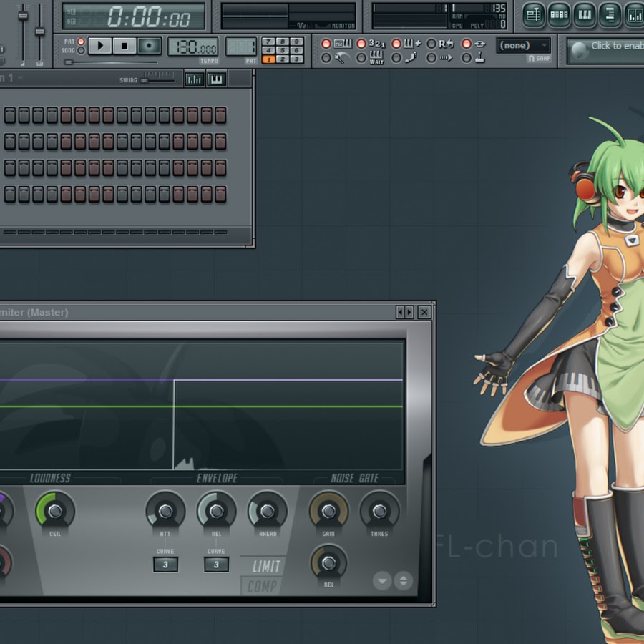Click the limiter up-down arrows button
644x644 pixels.
(x=404, y=581)
